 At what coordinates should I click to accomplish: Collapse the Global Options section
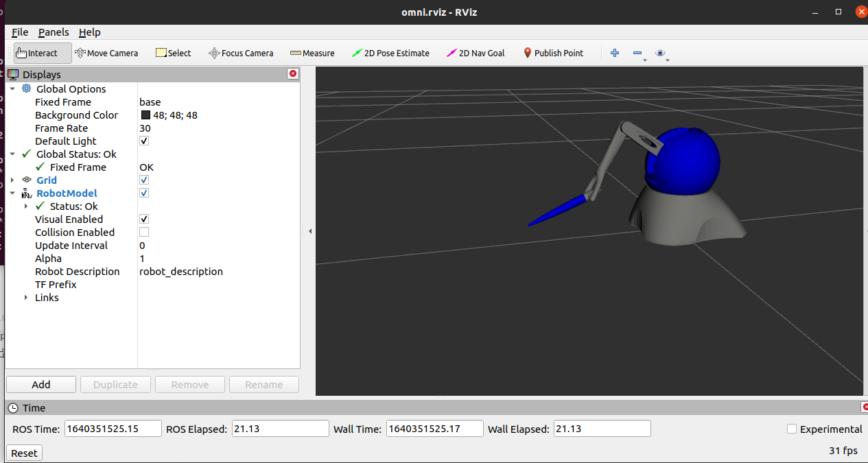(x=12, y=88)
